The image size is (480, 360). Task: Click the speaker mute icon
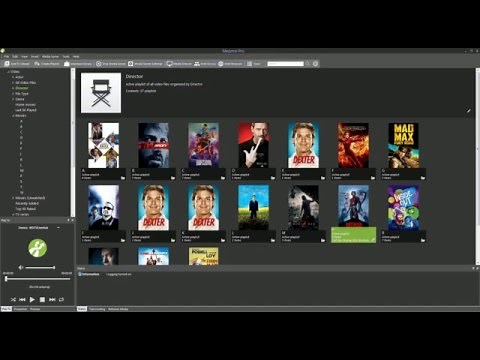21,267
